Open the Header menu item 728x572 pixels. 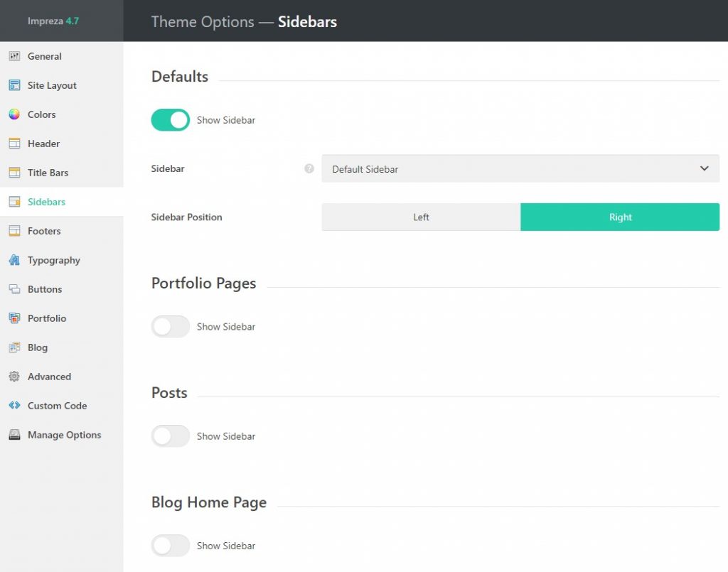[43, 144]
